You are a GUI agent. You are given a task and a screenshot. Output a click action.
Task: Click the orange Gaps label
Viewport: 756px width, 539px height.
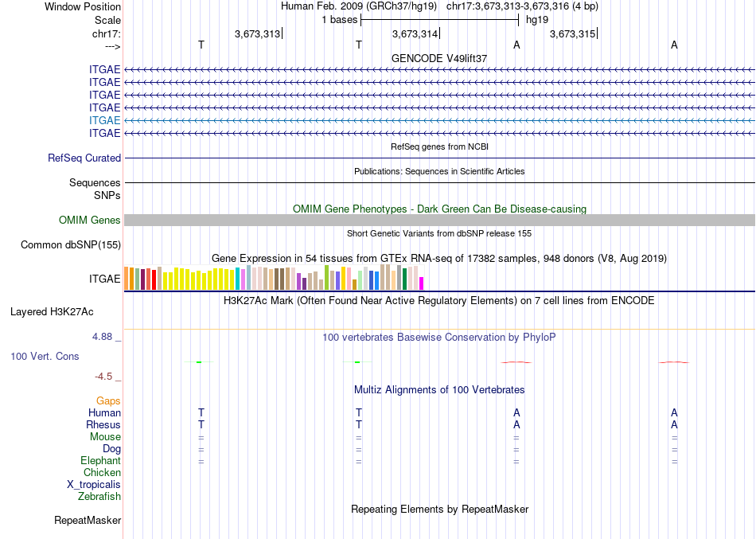pyautogui.click(x=108, y=400)
